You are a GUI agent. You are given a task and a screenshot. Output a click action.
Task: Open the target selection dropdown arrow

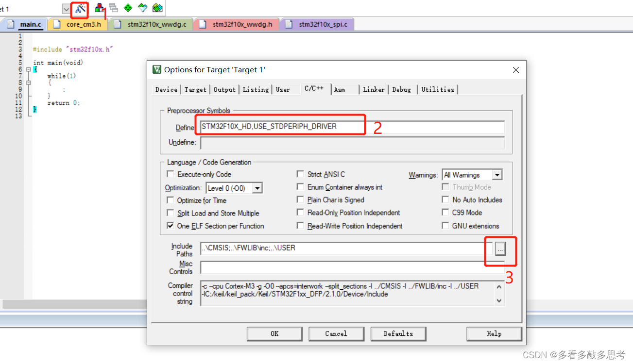tap(66, 9)
